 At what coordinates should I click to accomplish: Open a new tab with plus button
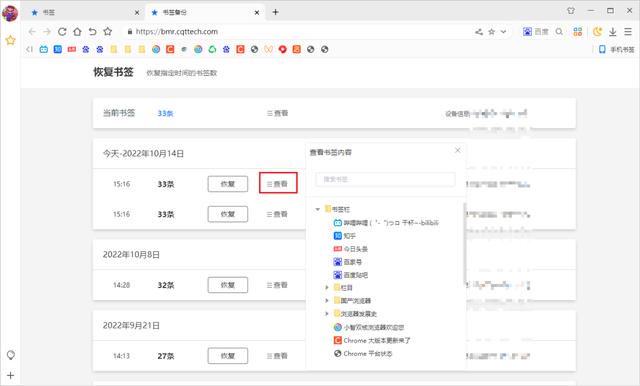[x=276, y=12]
